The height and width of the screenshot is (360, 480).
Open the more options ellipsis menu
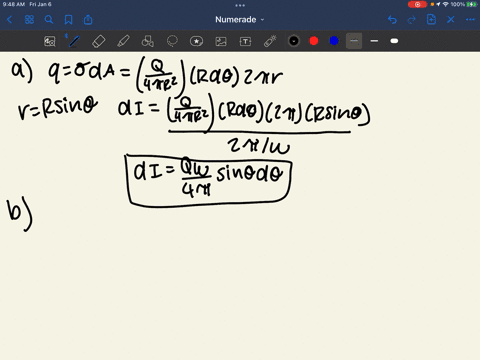(x=470, y=20)
